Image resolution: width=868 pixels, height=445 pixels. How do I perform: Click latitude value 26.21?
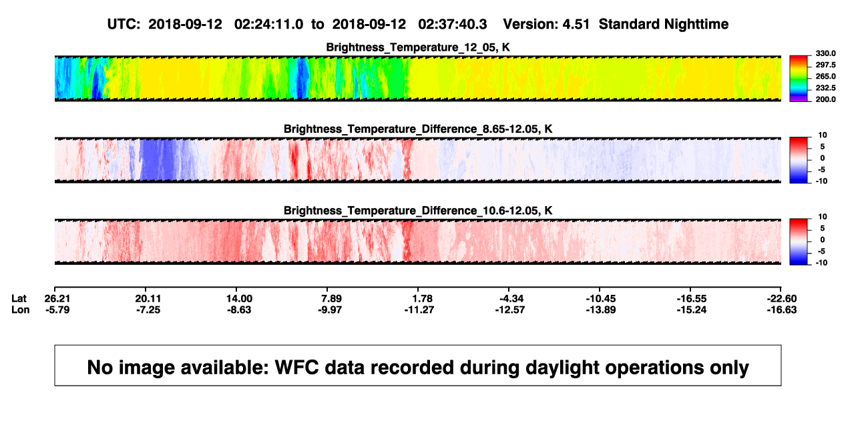coord(57,298)
